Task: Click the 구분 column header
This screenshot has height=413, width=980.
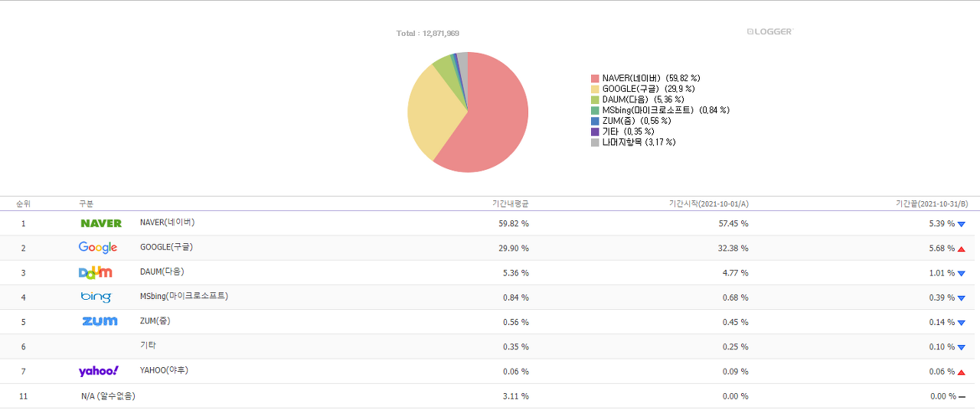Action: tap(86, 203)
